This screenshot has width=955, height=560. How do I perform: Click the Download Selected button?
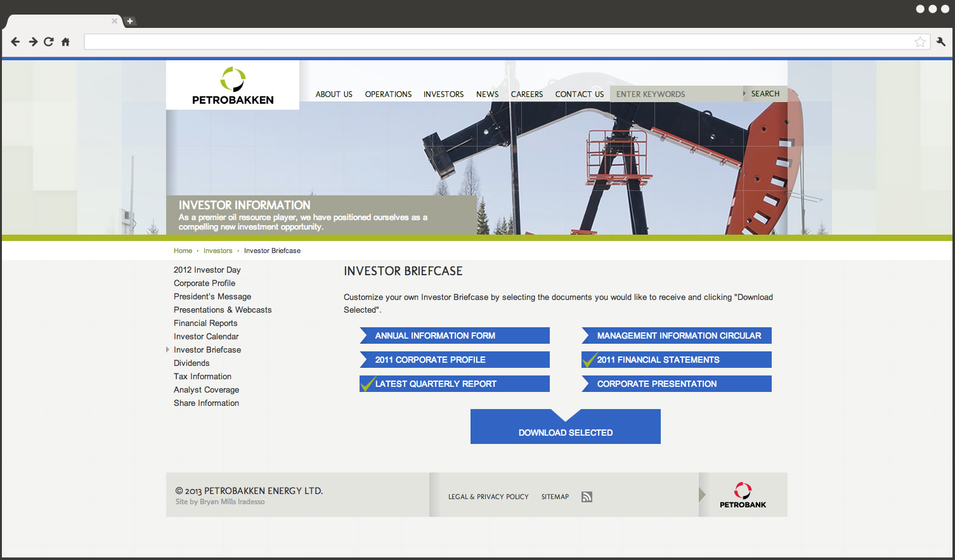pos(565,431)
